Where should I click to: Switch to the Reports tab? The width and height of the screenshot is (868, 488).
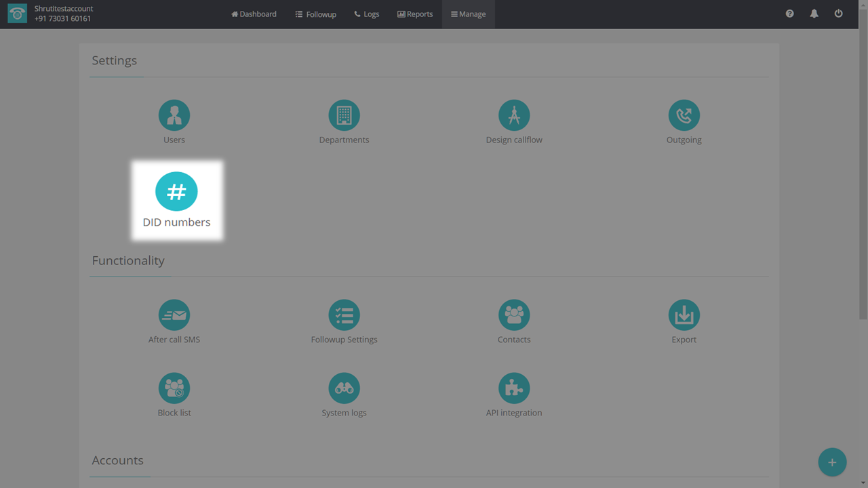[414, 14]
